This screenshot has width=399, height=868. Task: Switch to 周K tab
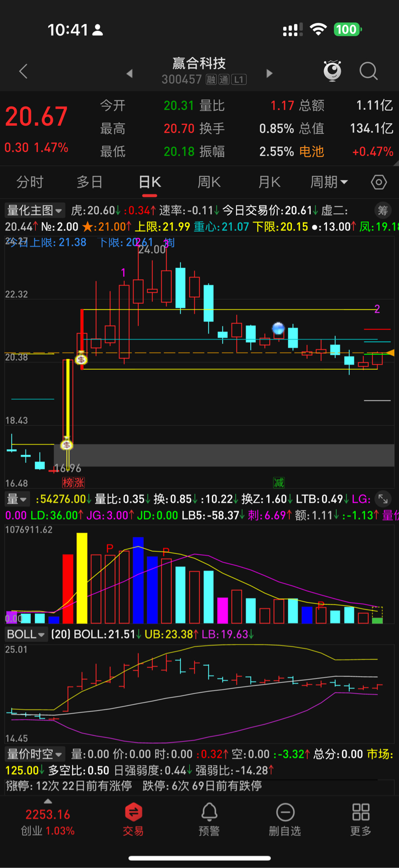pos(209,182)
